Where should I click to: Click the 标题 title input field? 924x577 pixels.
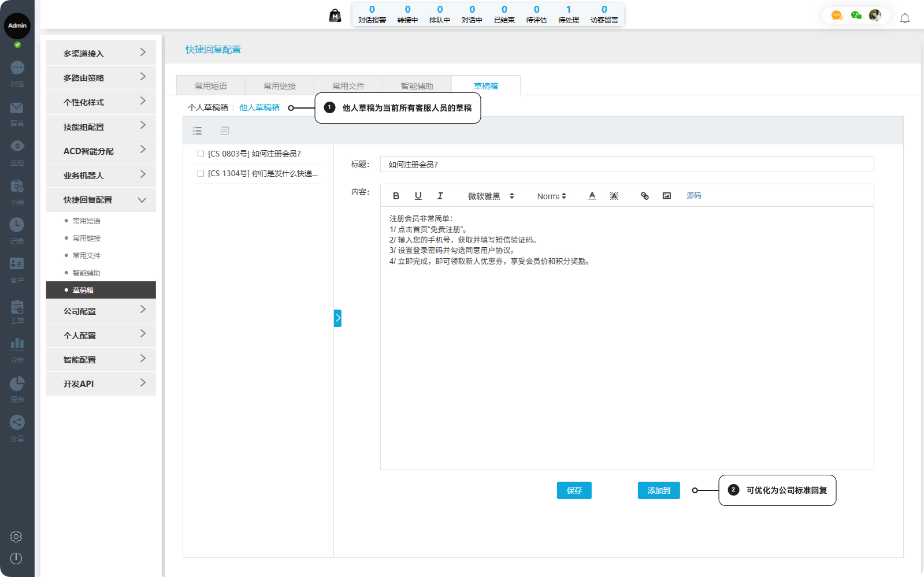tap(626, 165)
